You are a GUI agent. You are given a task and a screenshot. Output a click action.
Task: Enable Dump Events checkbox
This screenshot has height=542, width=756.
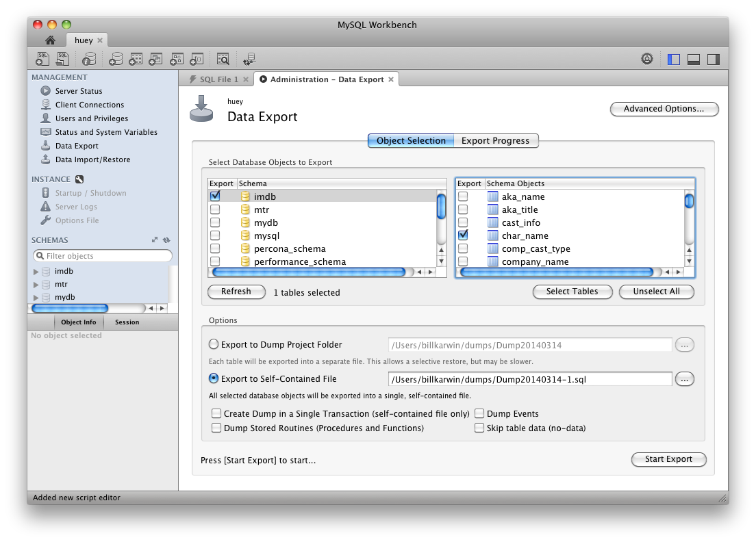click(479, 413)
